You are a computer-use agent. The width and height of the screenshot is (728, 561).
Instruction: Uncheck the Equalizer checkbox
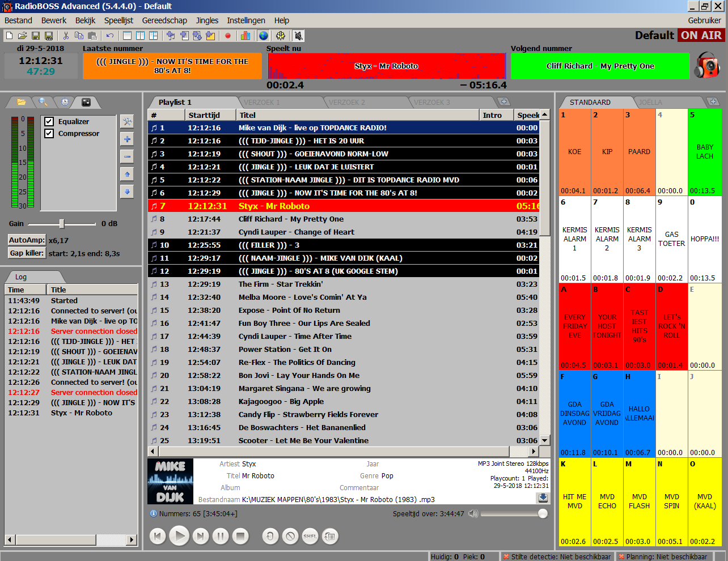tap(49, 121)
